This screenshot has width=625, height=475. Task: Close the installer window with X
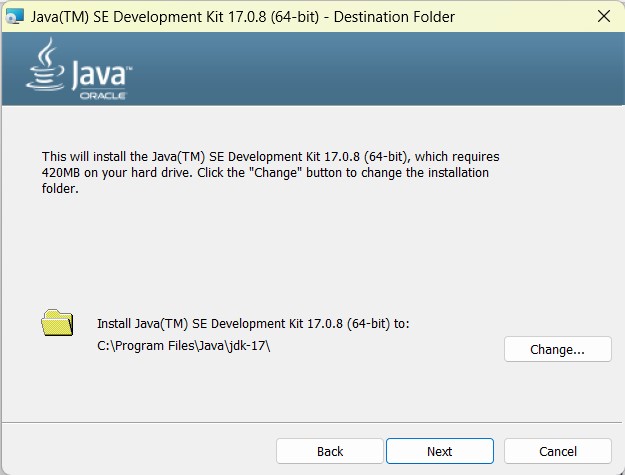click(604, 16)
